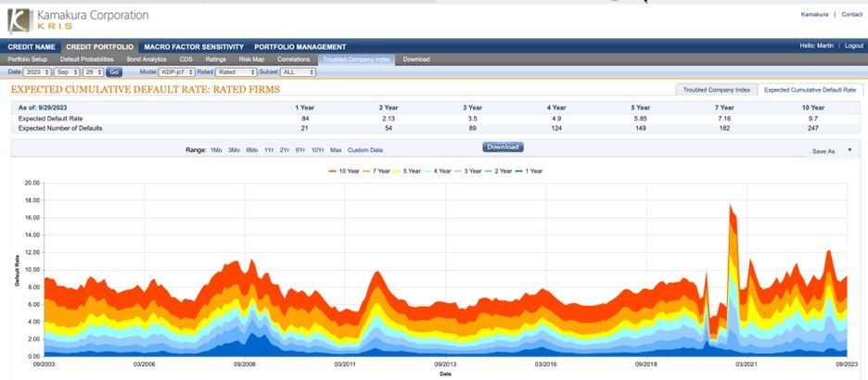Open the Bond Analytics submenu
Image resolution: width=868 pixels, height=380 pixels.
point(147,59)
